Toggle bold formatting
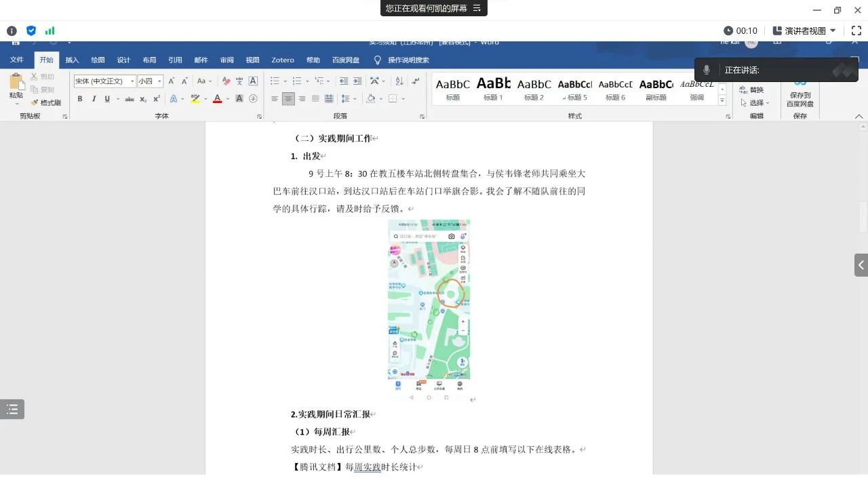The width and height of the screenshot is (868, 478). tap(79, 99)
